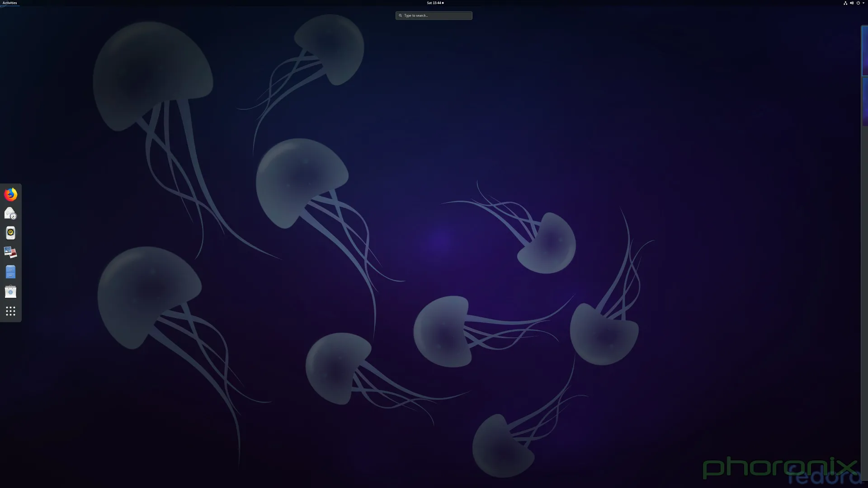The height and width of the screenshot is (488, 868).
Task: Open the Sat 15:44 clock menu
Action: [434, 3]
